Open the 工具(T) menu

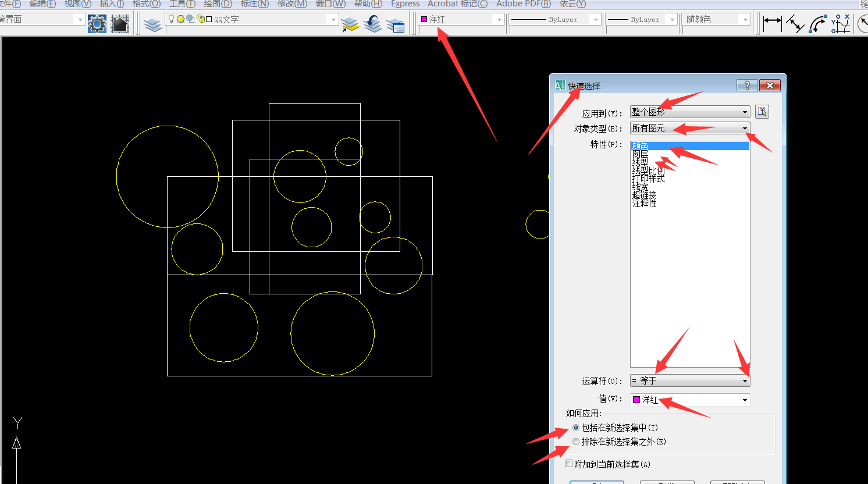(182, 4)
